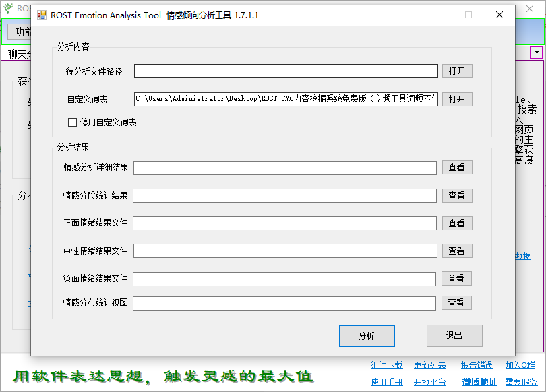Enable the 停用自定义词表 checkbox

pyautogui.click(x=72, y=122)
